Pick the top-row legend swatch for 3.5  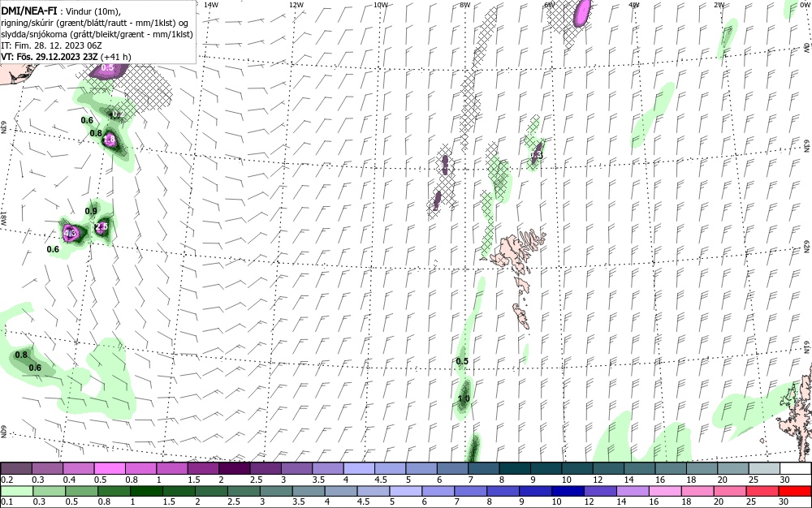point(328,469)
